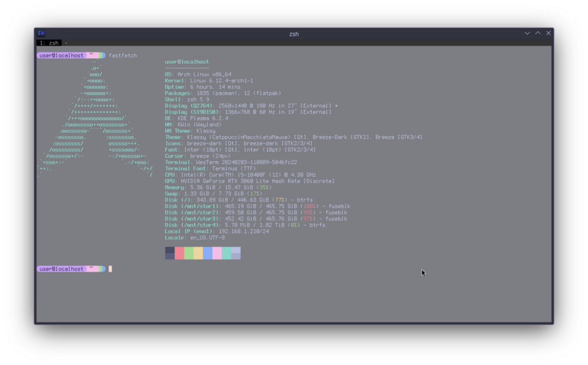Screen dimensions: 588x365
Task: Click the "Disk (/mnt/stor2)" line
Action: [256, 213]
